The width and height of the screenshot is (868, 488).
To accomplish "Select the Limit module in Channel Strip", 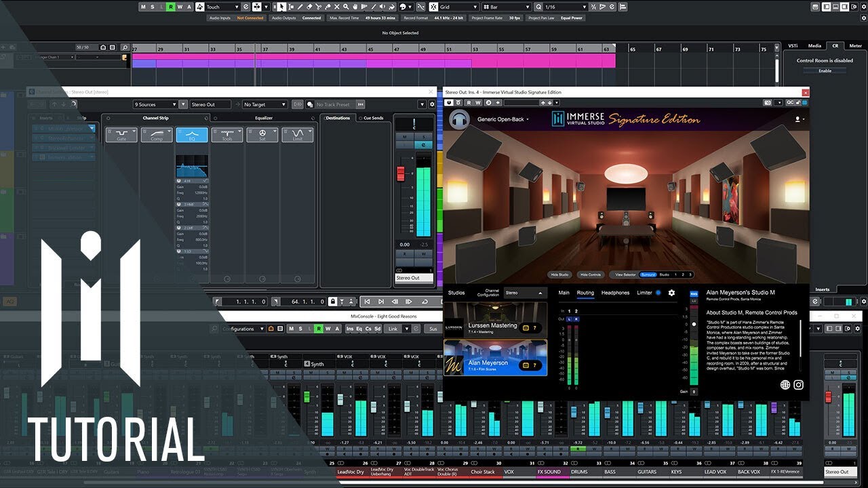I will (298, 135).
